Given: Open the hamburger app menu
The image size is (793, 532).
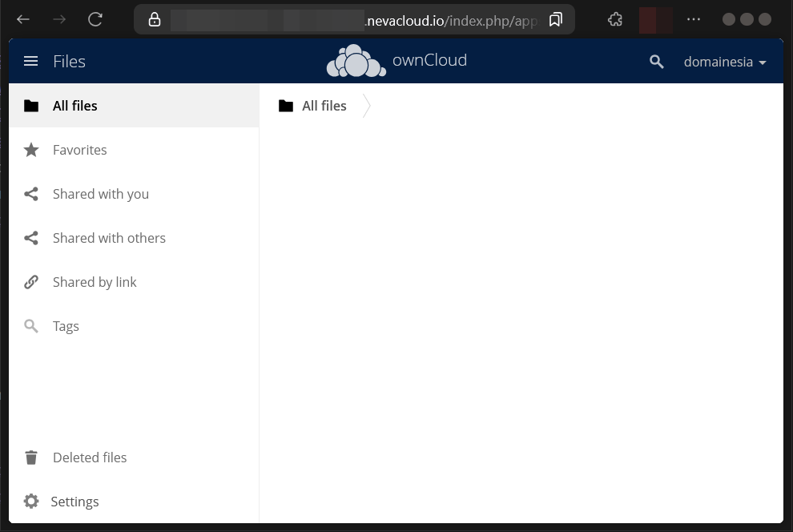Looking at the screenshot, I should (x=31, y=61).
